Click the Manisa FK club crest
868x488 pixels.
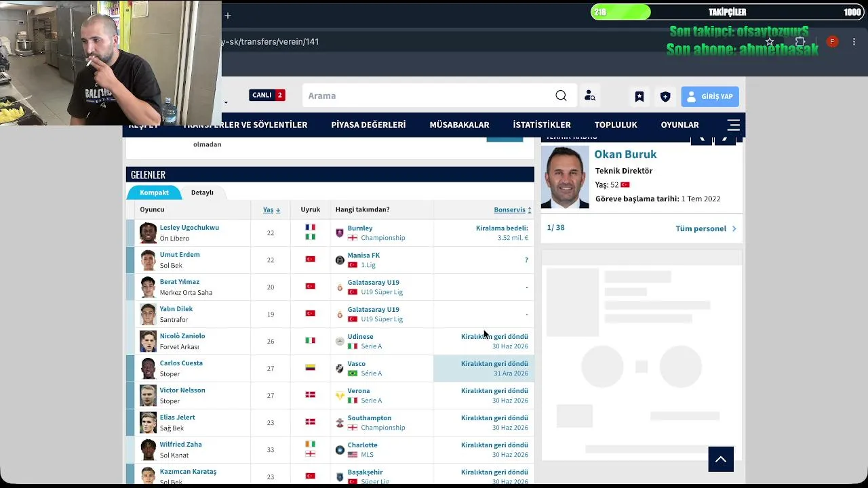click(x=340, y=260)
